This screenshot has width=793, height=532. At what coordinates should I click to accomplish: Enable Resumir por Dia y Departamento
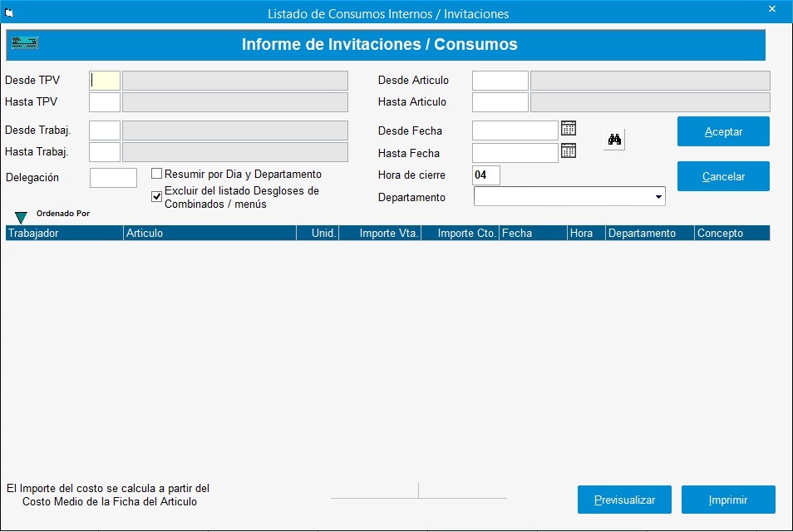[155, 173]
